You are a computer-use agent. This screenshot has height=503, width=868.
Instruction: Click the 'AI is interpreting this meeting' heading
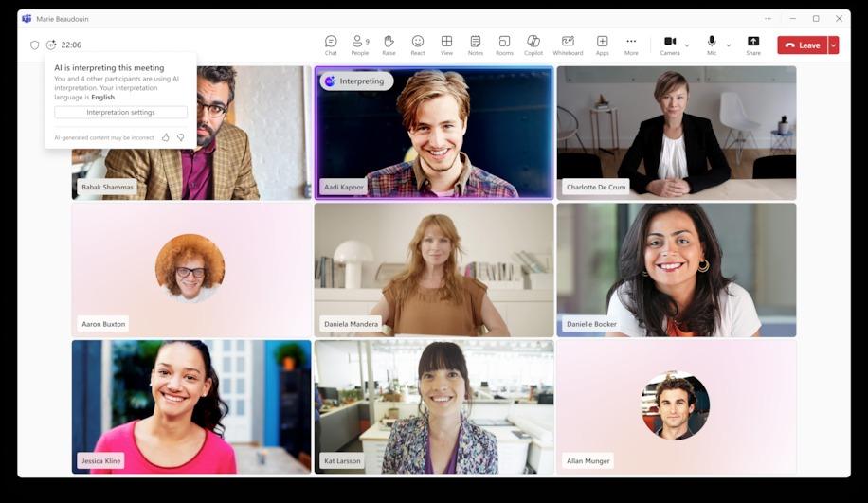point(109,67)
